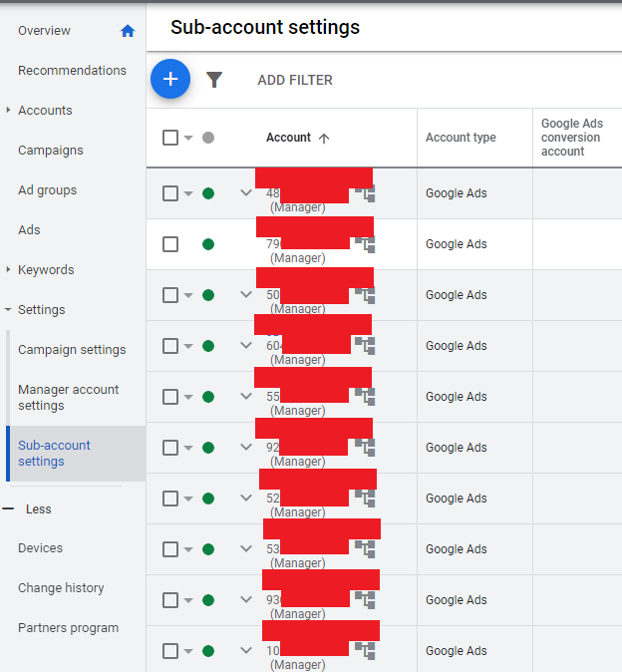Viewport: 622px width, 672px height.
Task: Click the Account type column header
Action: pyautogui.click(x=461, y=138)
